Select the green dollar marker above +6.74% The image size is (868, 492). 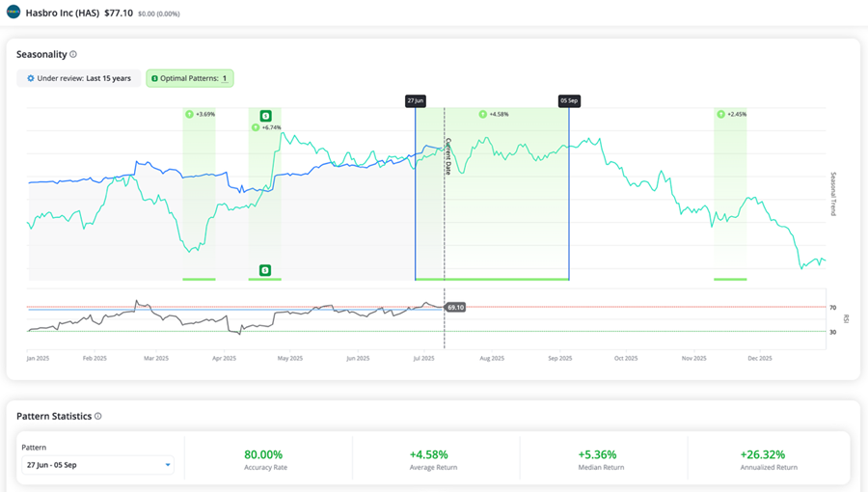point(265,116)
